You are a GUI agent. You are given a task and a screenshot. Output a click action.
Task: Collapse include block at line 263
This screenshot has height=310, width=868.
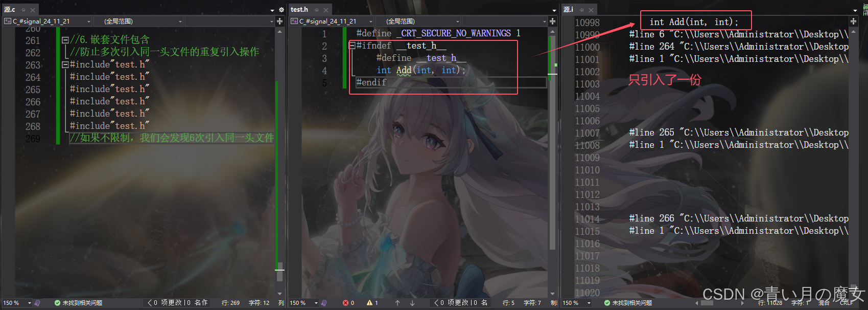(x=65, y=64)
